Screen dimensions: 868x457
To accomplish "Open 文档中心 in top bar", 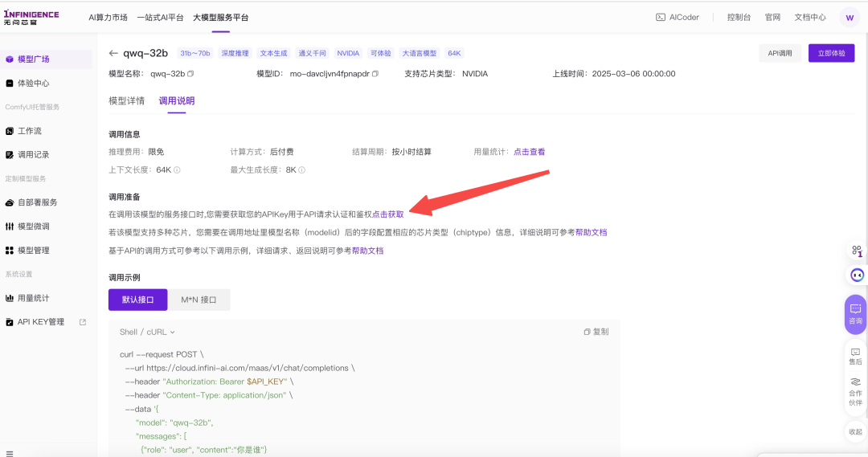I will click(x=810, y=17).
